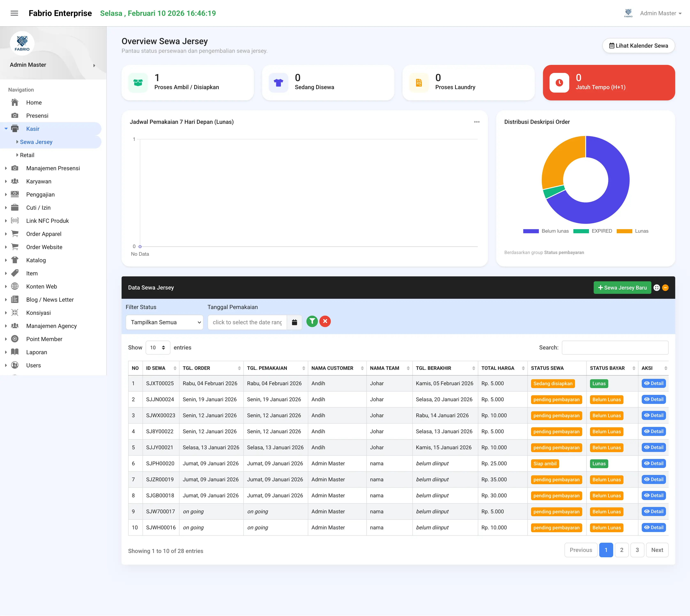The height and width of the screenshot is (616, 690).
Task: Open the Retail submenu item
Action: [x=27, y=155]
